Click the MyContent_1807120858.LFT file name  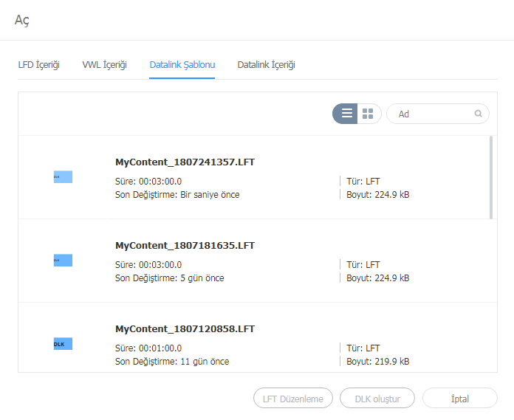tap(185, 329)
